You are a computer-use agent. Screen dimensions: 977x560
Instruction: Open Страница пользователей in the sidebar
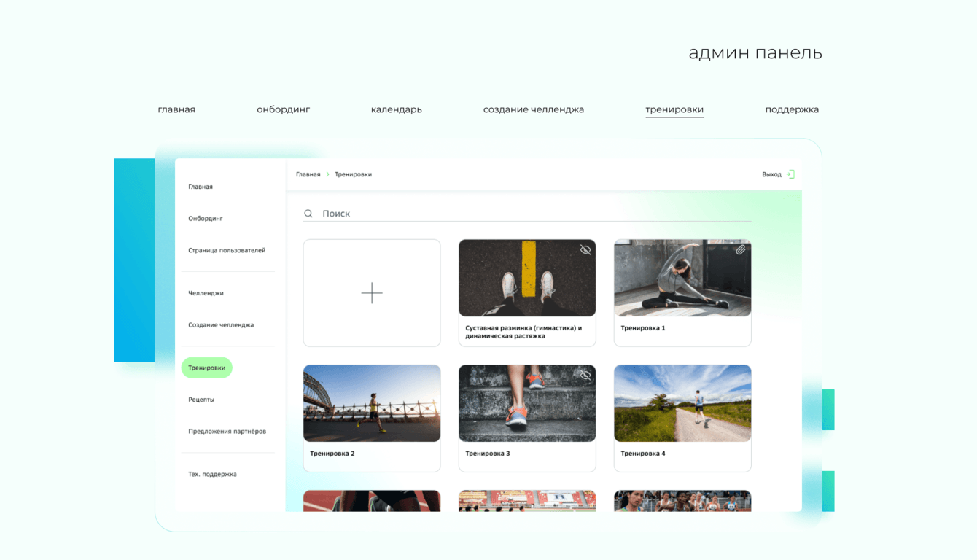coord(227,251)
